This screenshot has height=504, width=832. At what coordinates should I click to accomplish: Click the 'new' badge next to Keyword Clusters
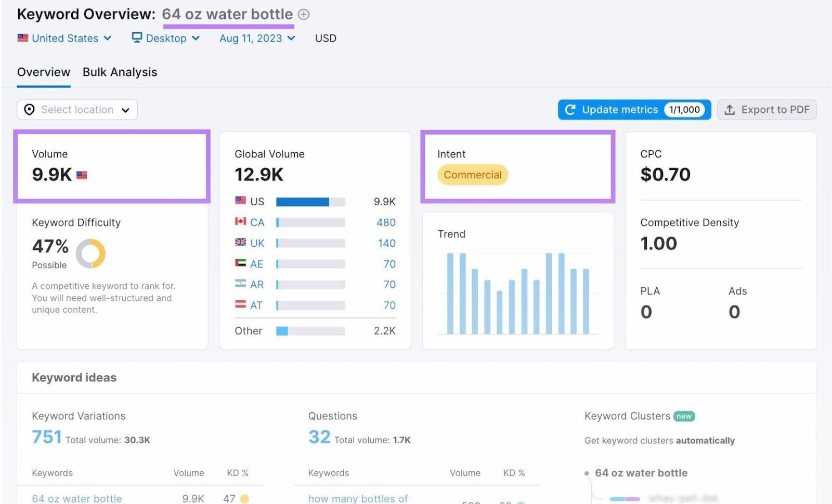(684, 416)
